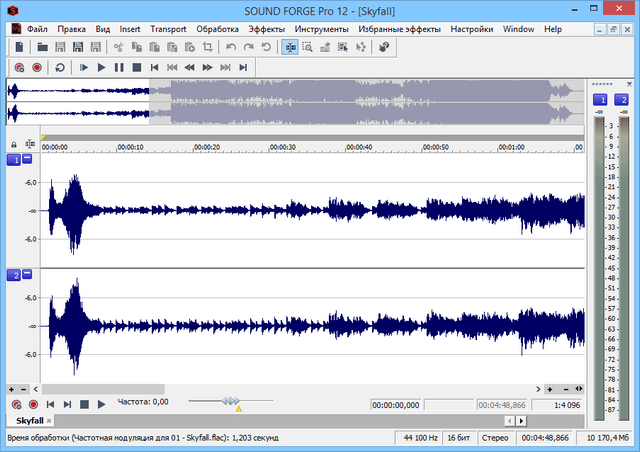This screenshot has width=640, height=452.
Task: Toggle channel 2 meter button
Action: click(x=621, y=100)
